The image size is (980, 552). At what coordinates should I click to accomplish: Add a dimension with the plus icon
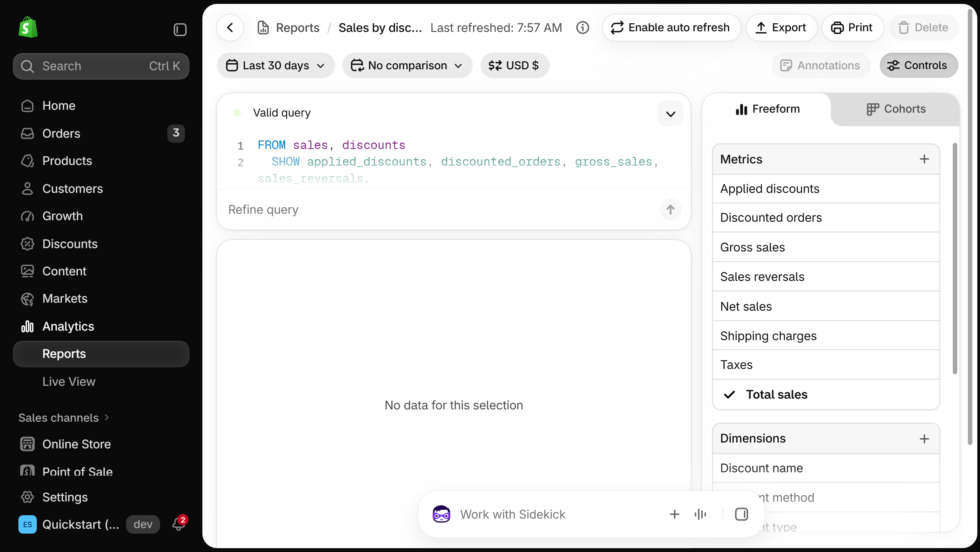click(x=924, y=439)
